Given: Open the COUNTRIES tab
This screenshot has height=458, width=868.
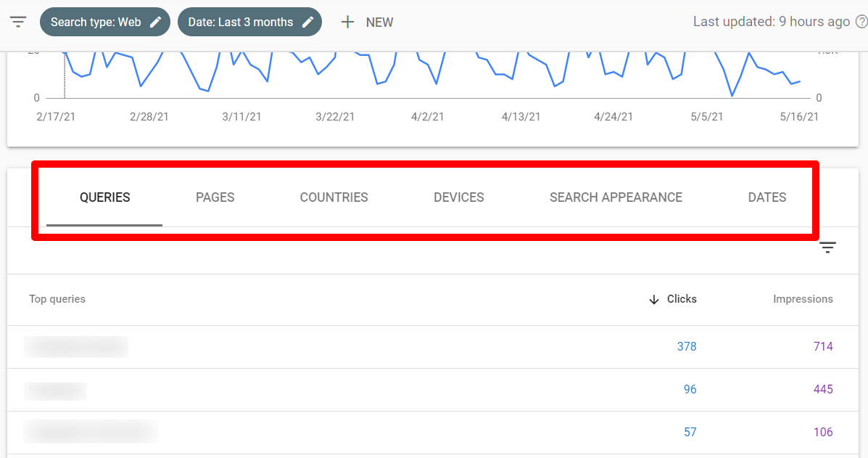Looking at the screenshot, I should point(334,197).
